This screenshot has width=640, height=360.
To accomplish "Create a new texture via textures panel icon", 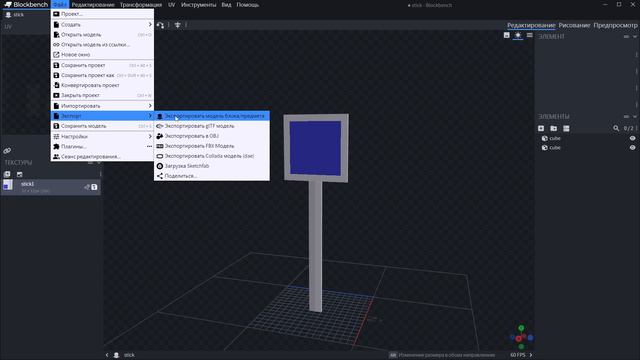I will point(20,174).
